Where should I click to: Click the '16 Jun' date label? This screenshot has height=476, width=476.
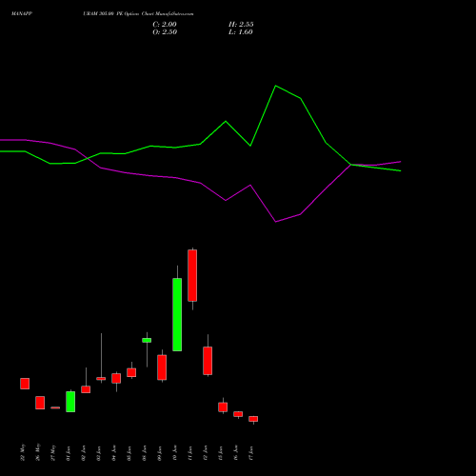235,453
